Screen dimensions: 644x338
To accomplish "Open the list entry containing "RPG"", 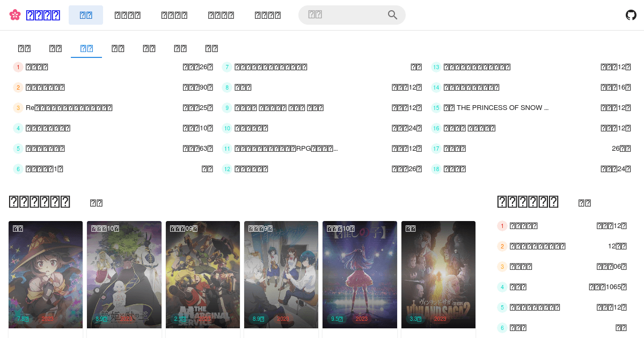I will coord(286,149).
